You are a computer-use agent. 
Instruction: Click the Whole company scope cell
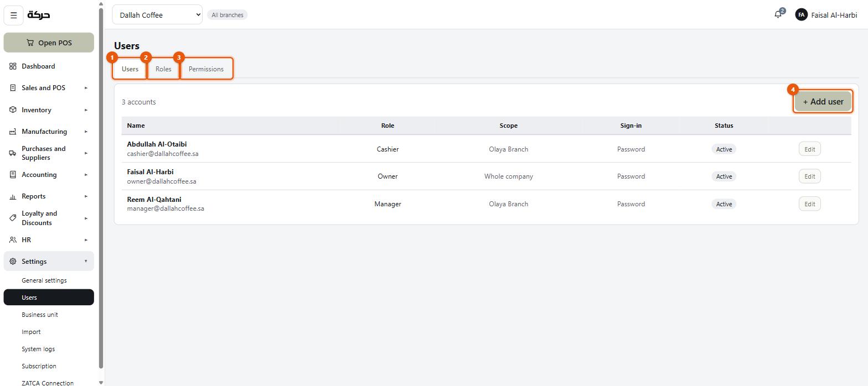(509, 176)
